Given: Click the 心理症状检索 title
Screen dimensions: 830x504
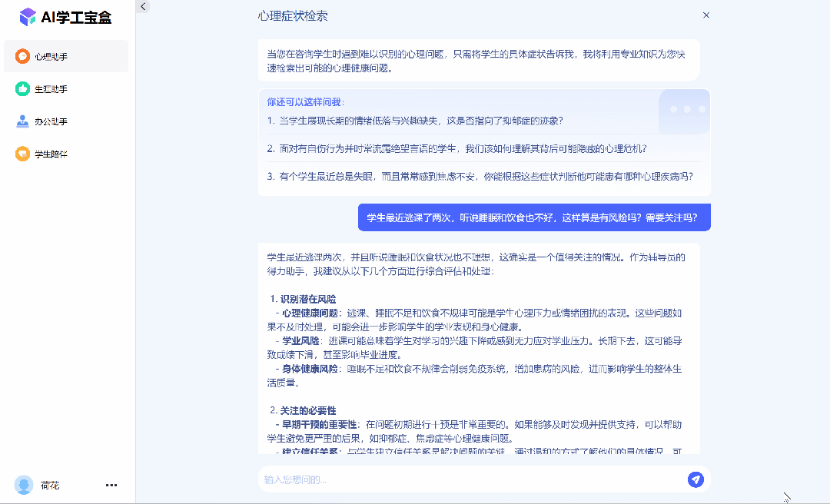Looking at the screenshot, I should 293,16.
